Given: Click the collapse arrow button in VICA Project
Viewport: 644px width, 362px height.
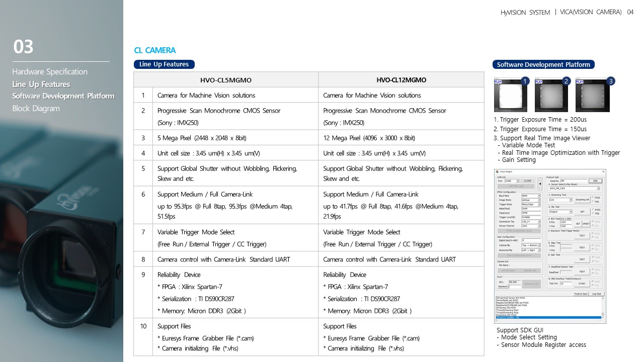Looking at the screenshot, I should click(540, 184).
